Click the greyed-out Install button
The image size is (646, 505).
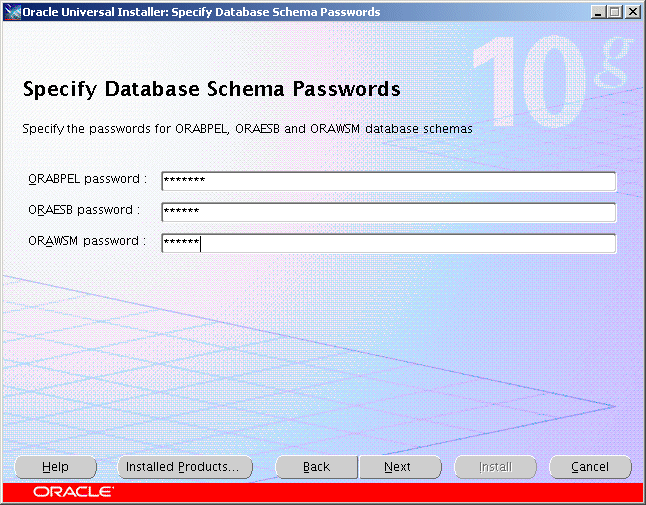pyautogui.click(x=495, y=467)
